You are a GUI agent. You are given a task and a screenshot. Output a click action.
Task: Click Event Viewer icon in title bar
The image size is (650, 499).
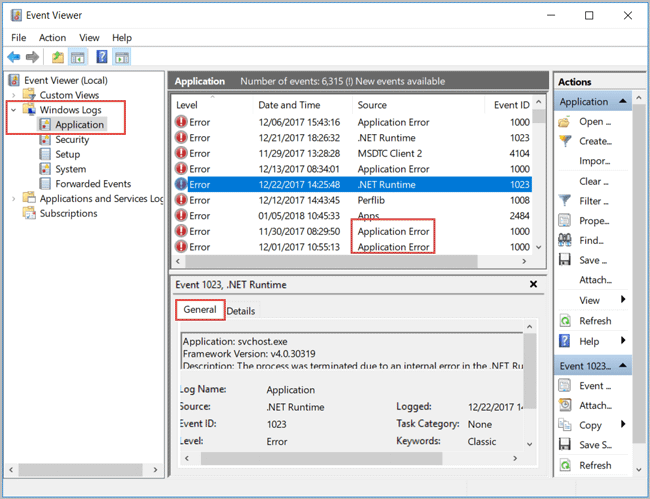pos(17,15)
